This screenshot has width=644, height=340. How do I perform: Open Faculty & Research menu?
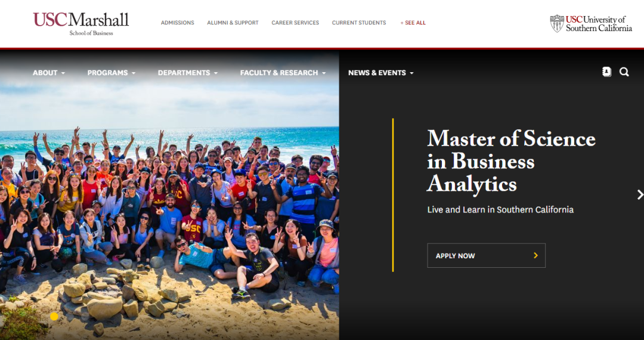point(283,73)
